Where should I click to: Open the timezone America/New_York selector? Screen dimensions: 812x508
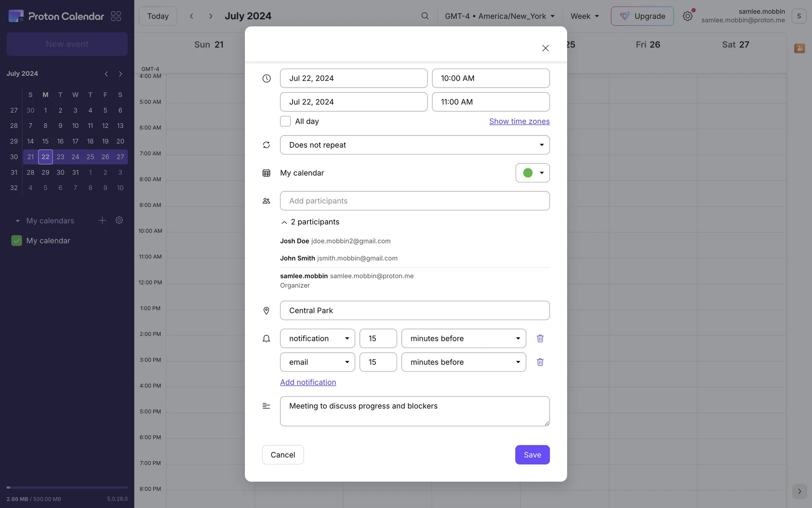[499, 16]
